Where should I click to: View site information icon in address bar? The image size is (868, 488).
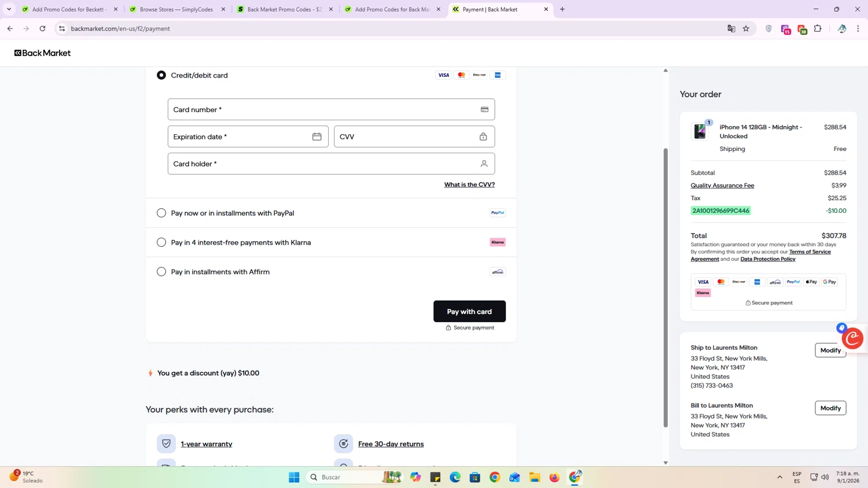(x=62, y=28)
